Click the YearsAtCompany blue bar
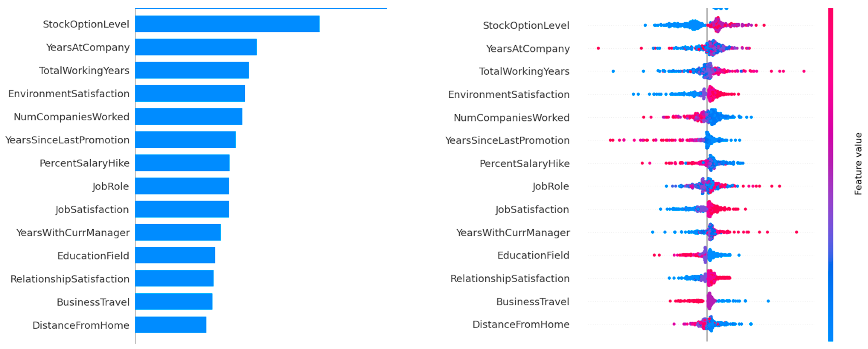Viewport: 868px width, 349px height. 196,47
